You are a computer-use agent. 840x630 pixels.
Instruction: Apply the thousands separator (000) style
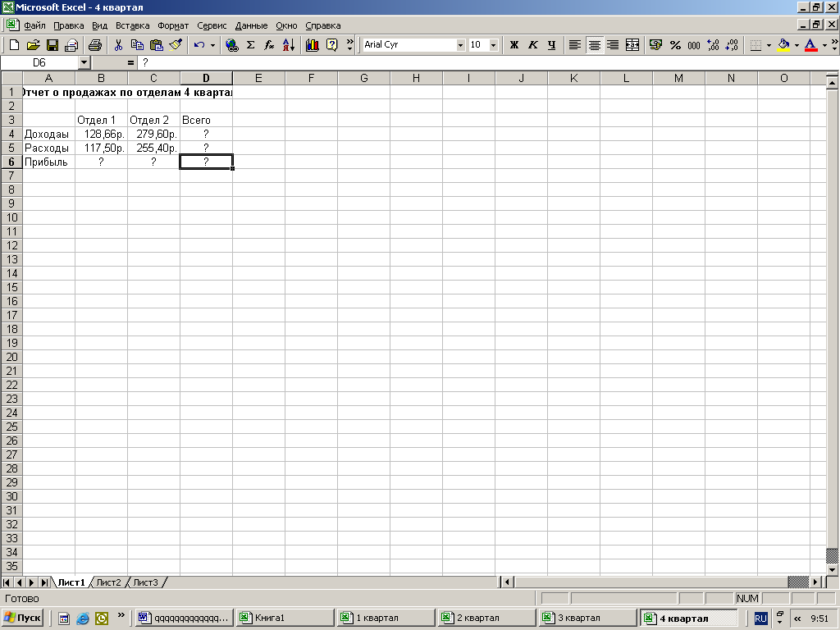point(694,45)
